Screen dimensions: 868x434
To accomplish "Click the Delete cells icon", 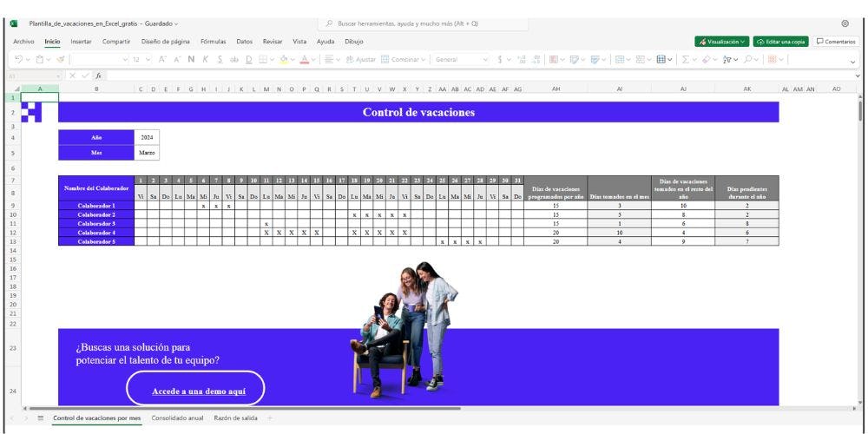I will click(x=640, y=59).
